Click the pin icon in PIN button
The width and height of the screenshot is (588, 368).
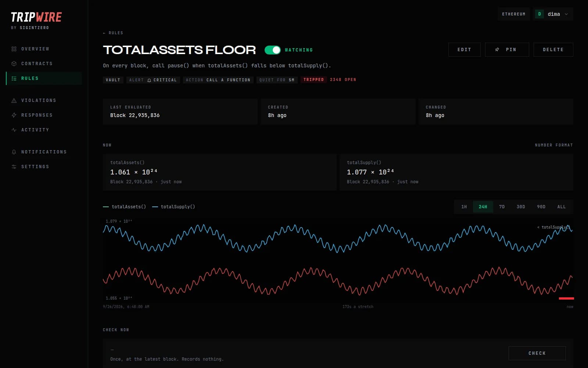[x=497, y=50]
